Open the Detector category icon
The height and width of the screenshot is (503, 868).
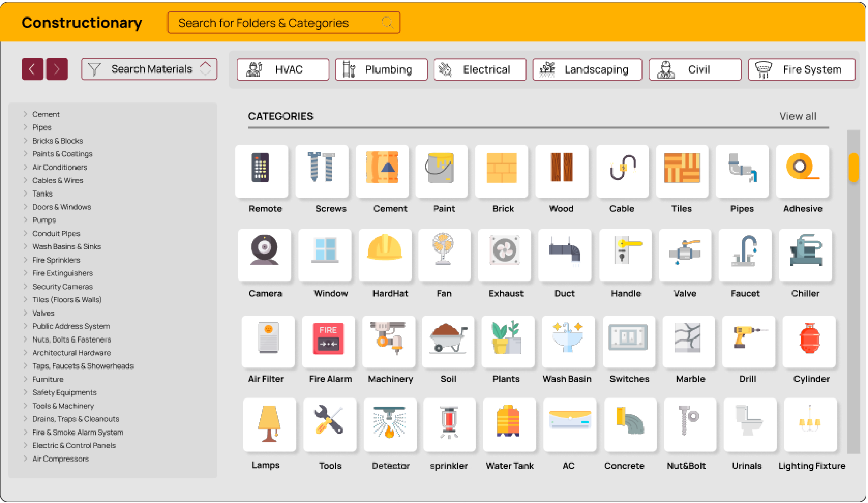tap(391, 425)
